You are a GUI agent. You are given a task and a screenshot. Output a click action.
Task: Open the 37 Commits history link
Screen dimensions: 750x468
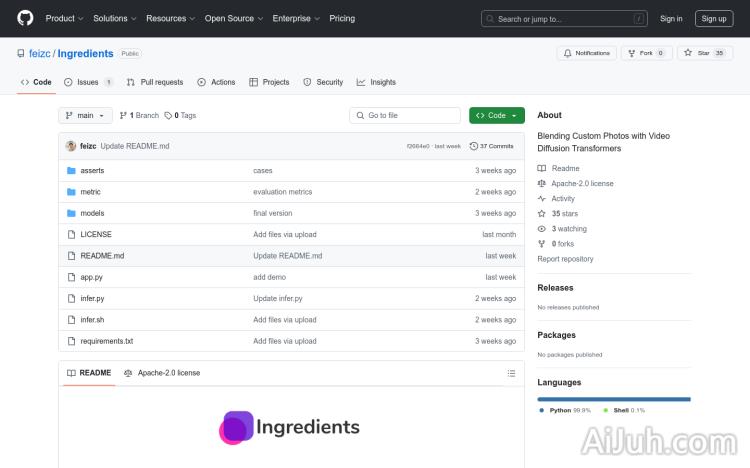click(491, 146)
